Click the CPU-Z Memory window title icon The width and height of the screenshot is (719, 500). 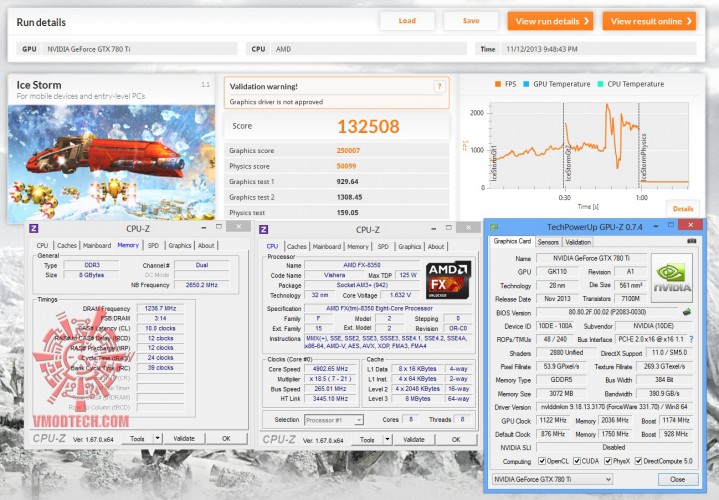point(33,228)
